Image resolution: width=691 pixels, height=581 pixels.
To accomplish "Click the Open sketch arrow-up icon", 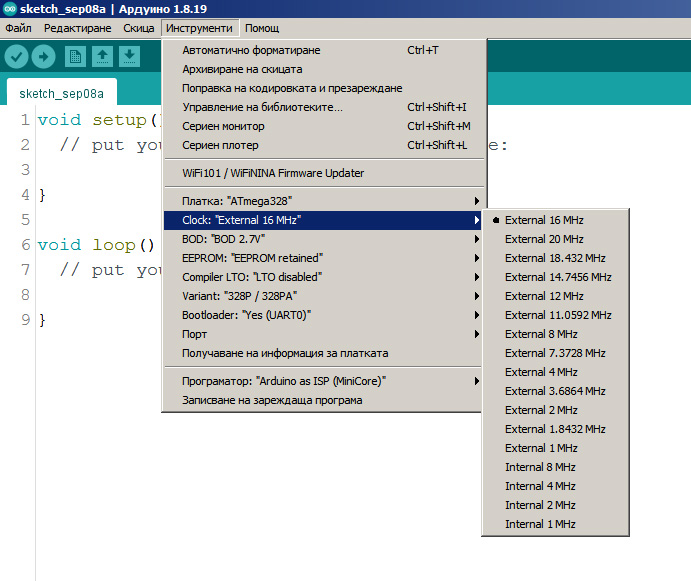I will tap(102, 57).
